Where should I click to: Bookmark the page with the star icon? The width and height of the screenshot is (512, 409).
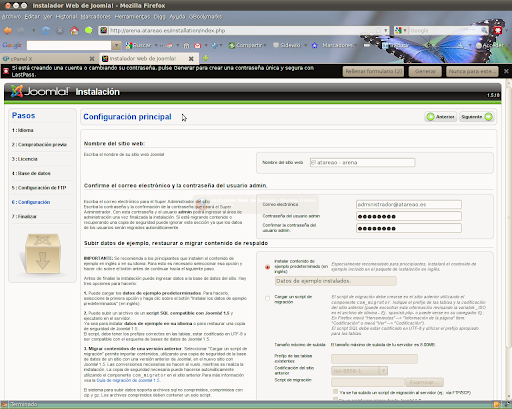(378, 30)
